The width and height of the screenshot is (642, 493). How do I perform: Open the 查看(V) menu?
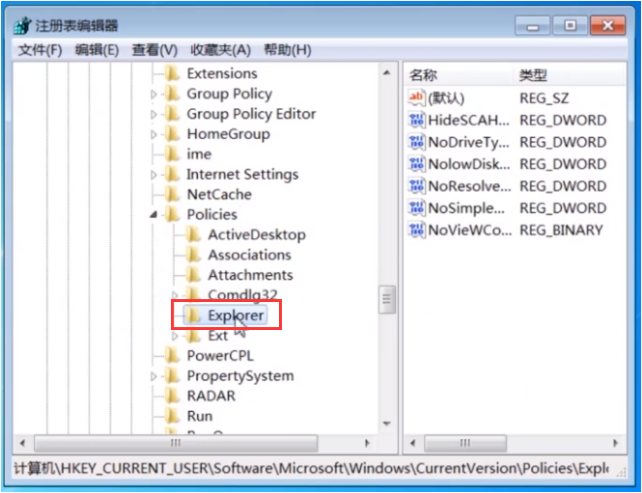click(x=154, y=50)
